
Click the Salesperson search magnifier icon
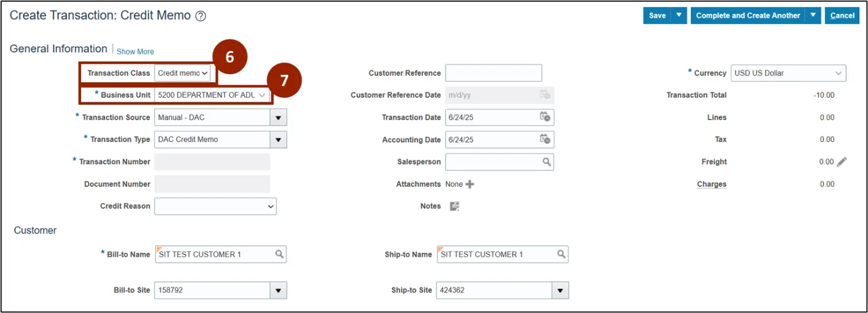click(x=547, y=162)
